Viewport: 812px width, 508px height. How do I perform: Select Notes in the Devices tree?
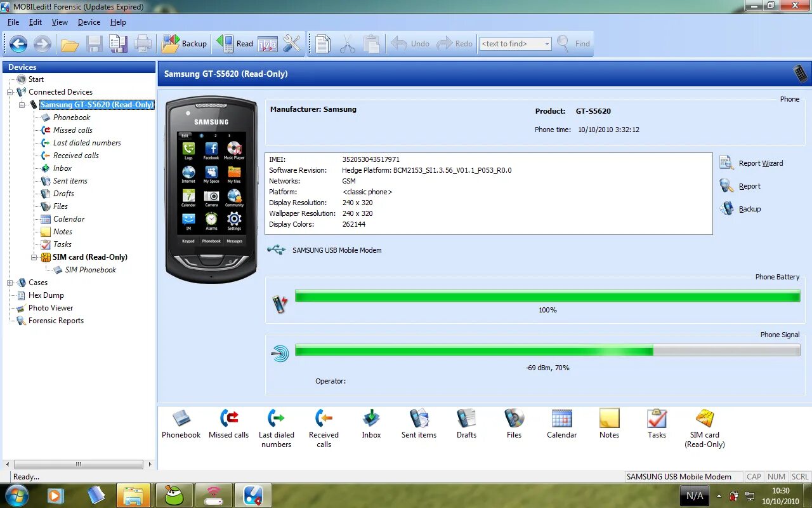pyautogui.click(x=63, y=232)
